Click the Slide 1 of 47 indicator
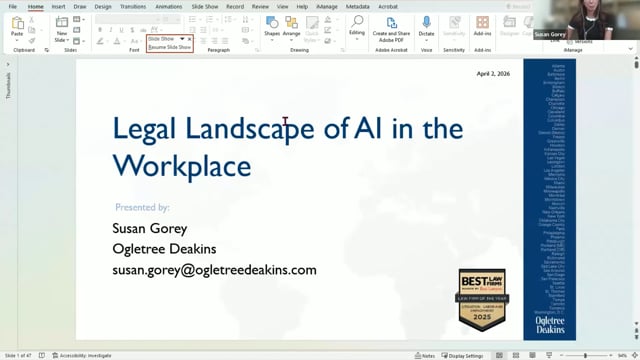The width and height of the screenshot is (640, 360). pos(18,356)
